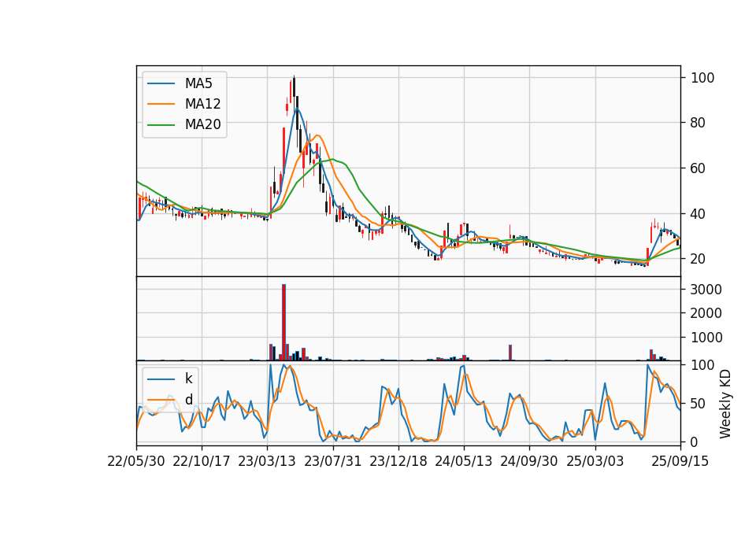Click the 23/07/31 date label
756x543 pixels.
coord(332,461)
